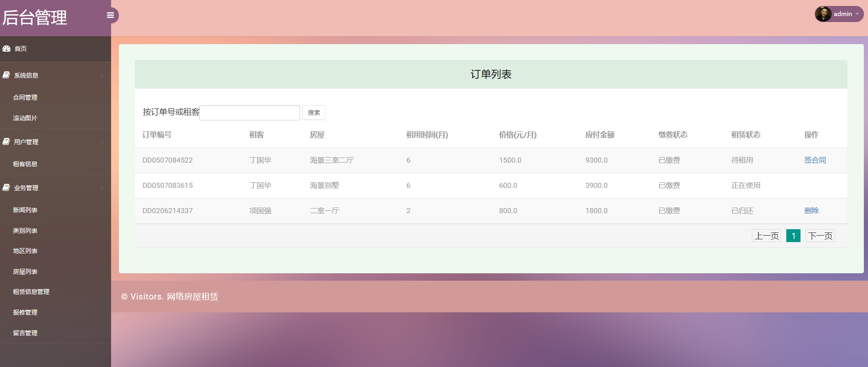The width and height of the screenshot is (868, 367).
Task: Click the 正在使用 status cell
Action: [746, 186]
